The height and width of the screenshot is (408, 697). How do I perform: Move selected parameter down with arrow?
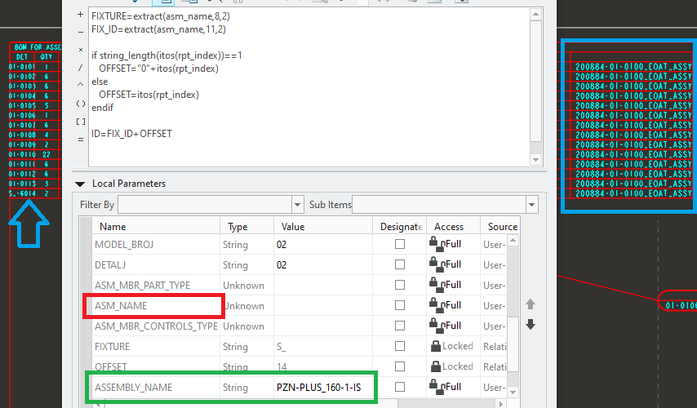coord(530,324)
